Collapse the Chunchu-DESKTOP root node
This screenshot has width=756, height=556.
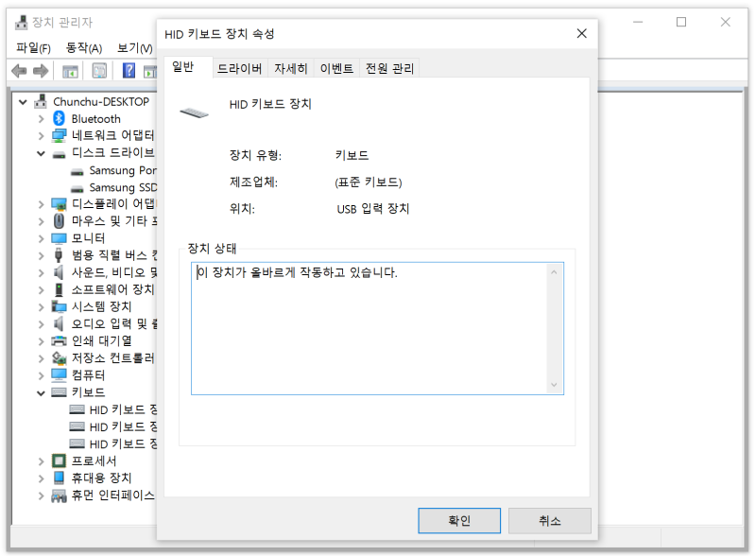pyautogui.click(x=23, y=102)
